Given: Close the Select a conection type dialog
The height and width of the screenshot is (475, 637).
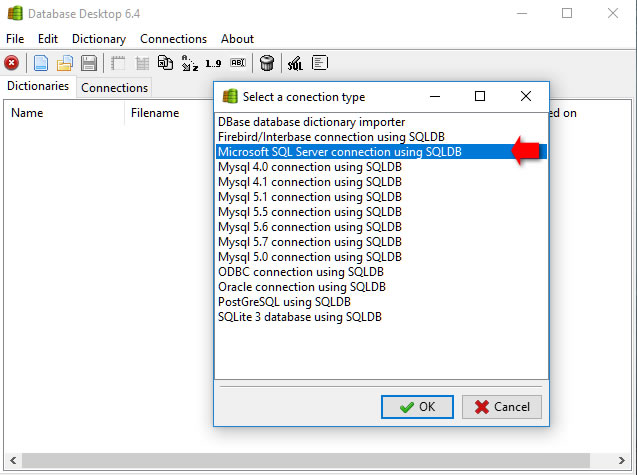Looking at the screenshot, I should tap(526, 96).
